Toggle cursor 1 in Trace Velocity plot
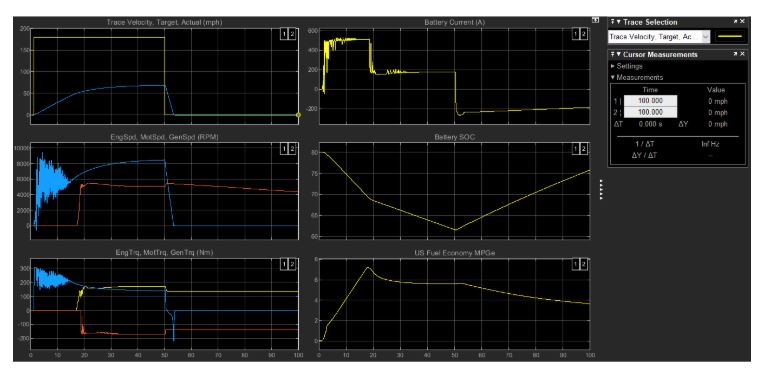The image size is (759, 374). click(285, 33)
